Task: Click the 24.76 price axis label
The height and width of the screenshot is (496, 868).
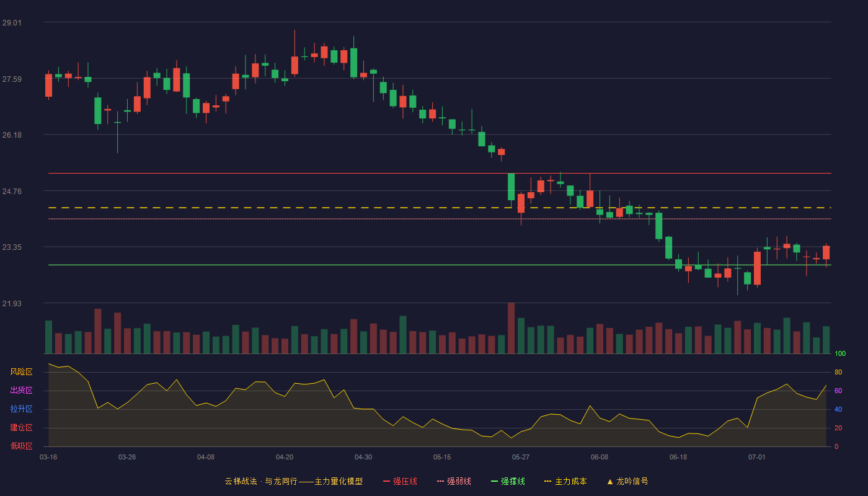Action: pyautogui.click(x=12, y=191)
